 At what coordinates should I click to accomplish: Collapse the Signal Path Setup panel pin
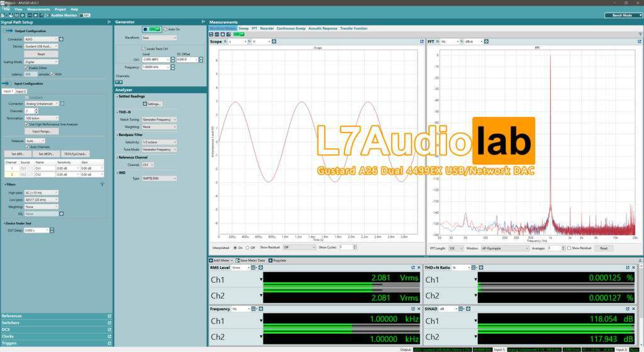coord(109,22)
